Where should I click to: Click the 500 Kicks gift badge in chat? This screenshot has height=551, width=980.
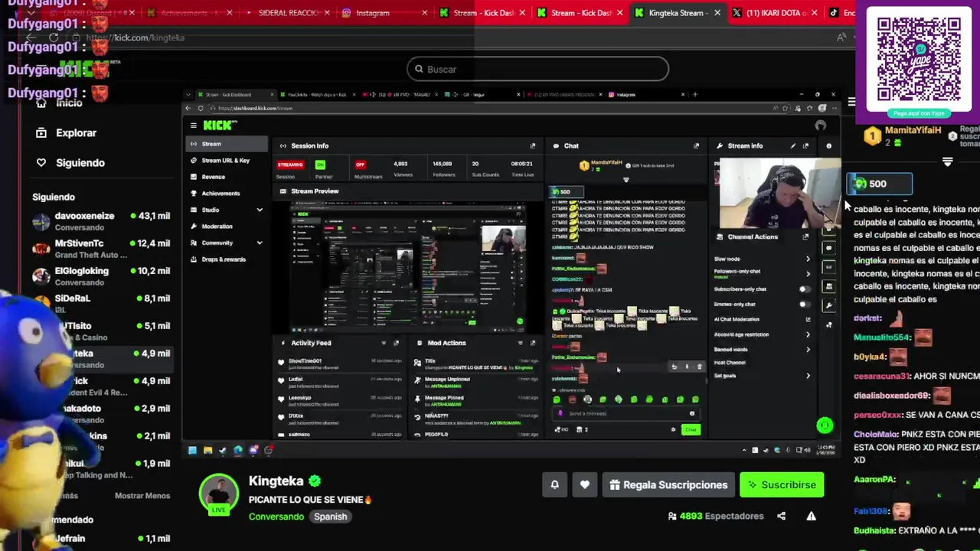(x=879, y=184)
